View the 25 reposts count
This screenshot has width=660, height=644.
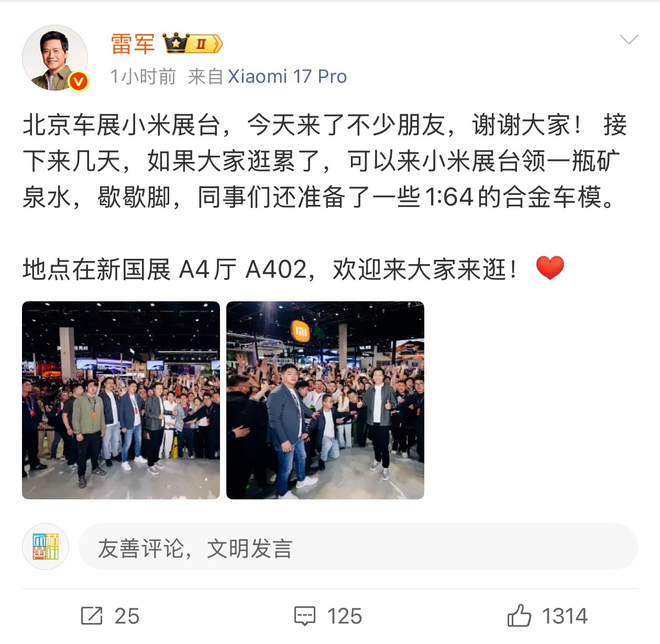click(x=127, y=616)
